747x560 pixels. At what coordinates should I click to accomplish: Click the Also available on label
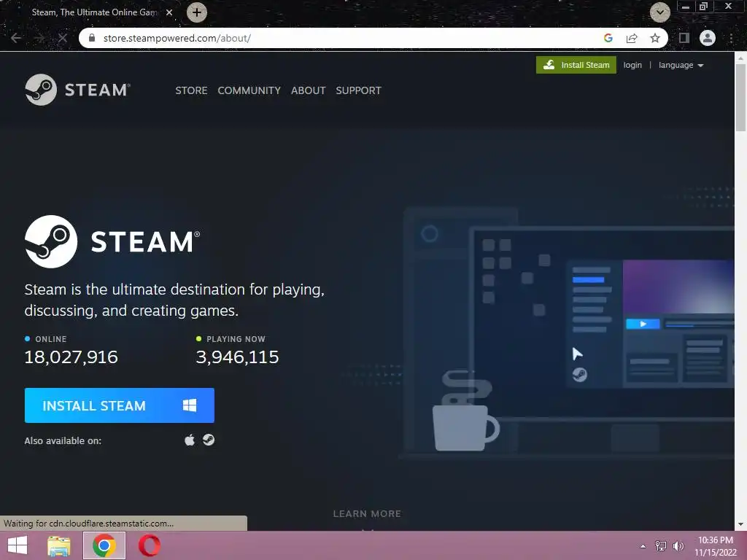[63, 441]
